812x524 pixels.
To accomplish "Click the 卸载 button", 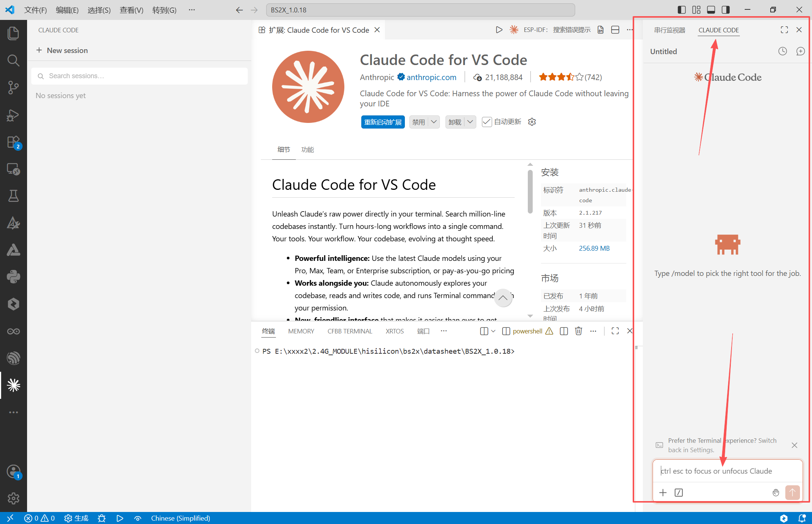I will point(455,122).
